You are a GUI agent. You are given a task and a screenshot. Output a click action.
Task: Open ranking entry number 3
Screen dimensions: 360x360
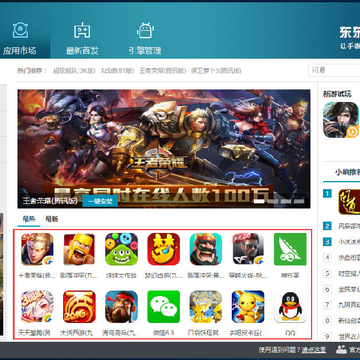click(341, 242)
